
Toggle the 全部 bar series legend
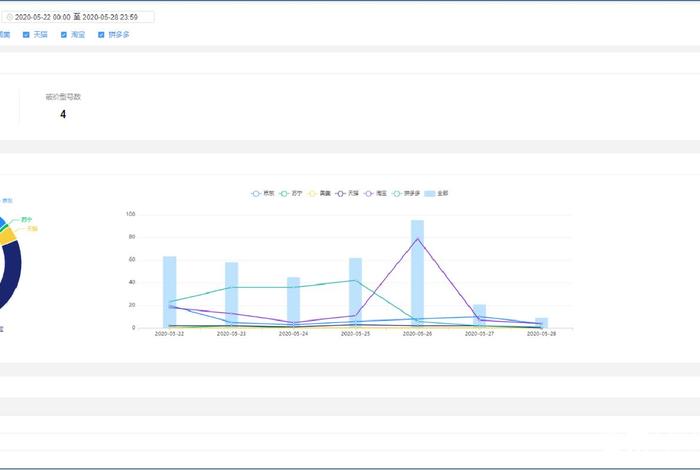coord(431,193)
